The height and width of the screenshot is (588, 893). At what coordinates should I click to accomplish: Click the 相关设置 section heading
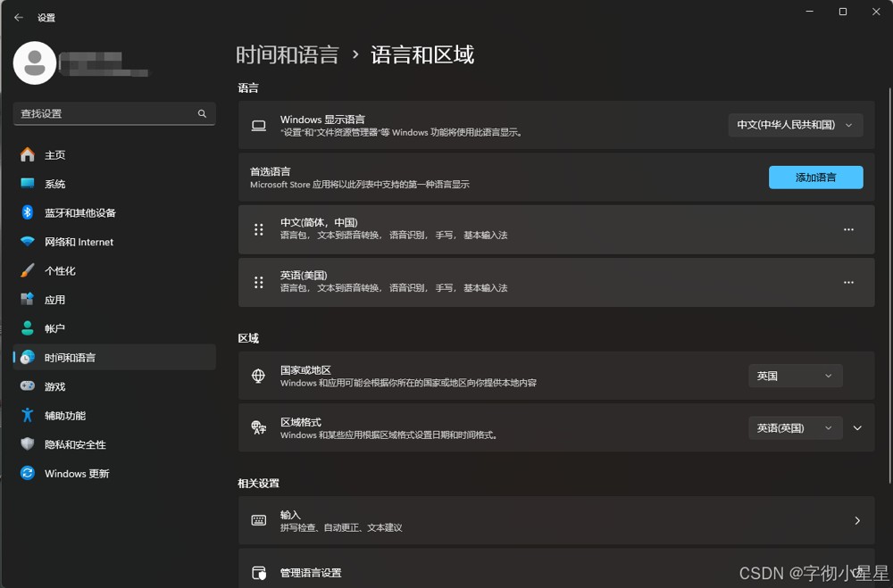coord(259,484)
